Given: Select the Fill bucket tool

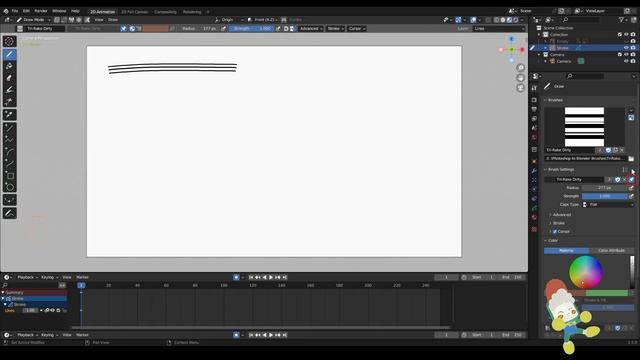Looking at the screenshot, I should tap(9, 66).
